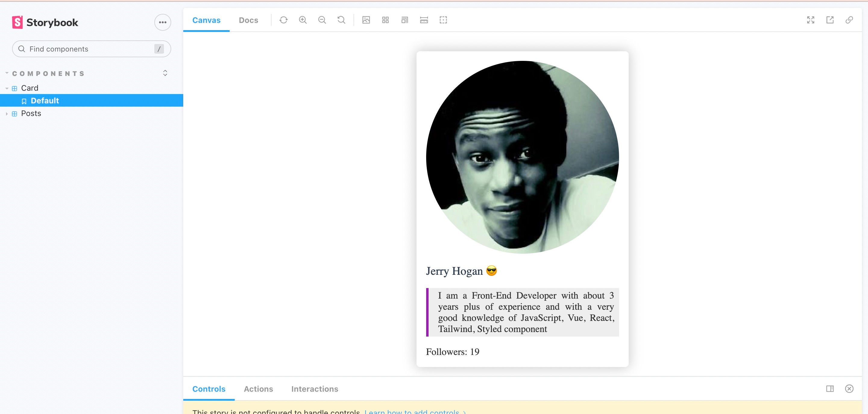Select the Default story

coord(45,101)
